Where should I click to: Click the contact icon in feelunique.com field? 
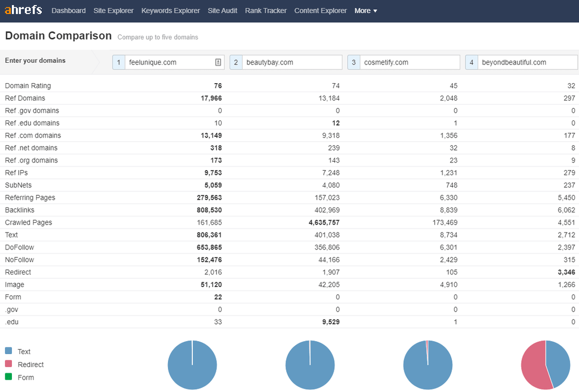[218, 62]
